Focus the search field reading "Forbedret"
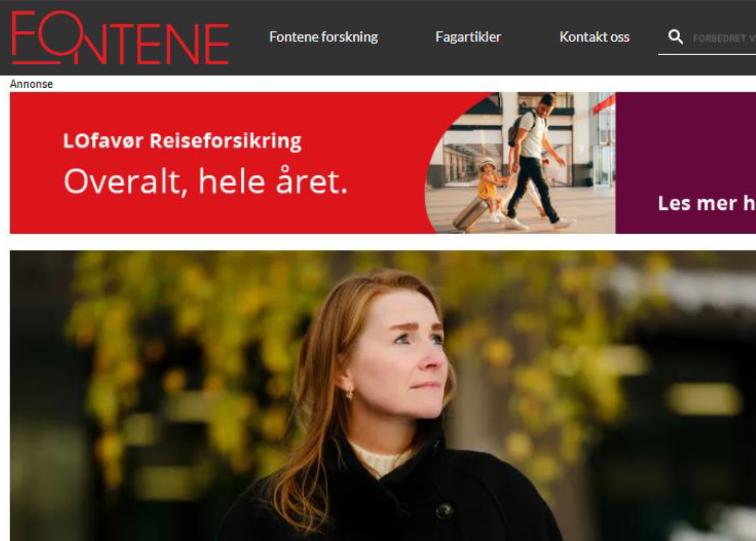 click(x=724, y=38)
